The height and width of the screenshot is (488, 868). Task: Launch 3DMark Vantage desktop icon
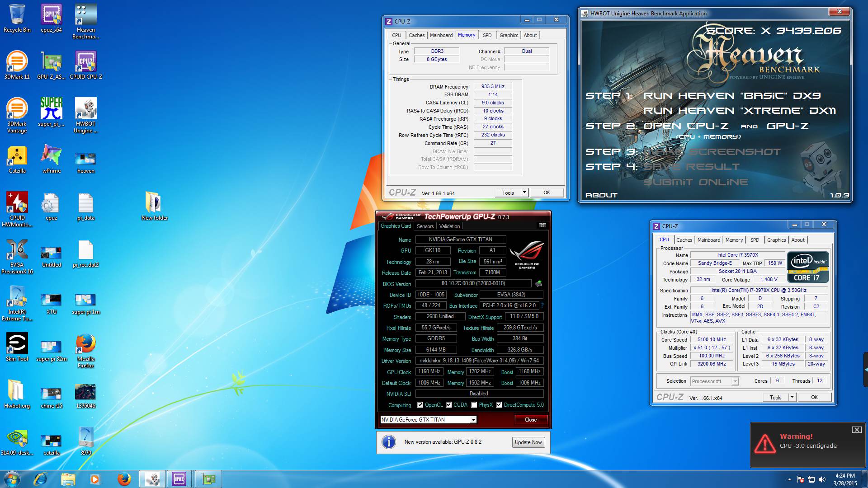click(x=17, y=115)
